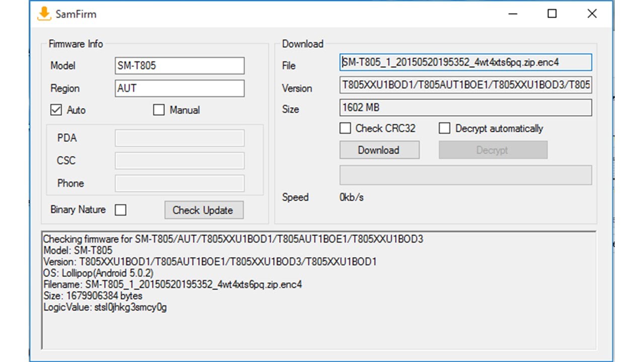644x362 pixels.
Task: Toggle the Auto checkbox
Action: pos(56,110)
